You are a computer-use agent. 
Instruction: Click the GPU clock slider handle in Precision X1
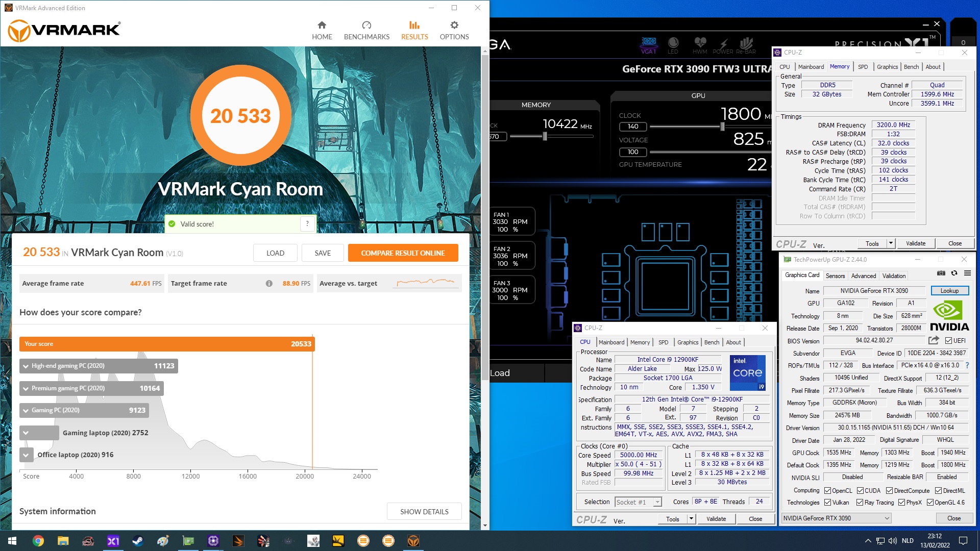[722, 127]
